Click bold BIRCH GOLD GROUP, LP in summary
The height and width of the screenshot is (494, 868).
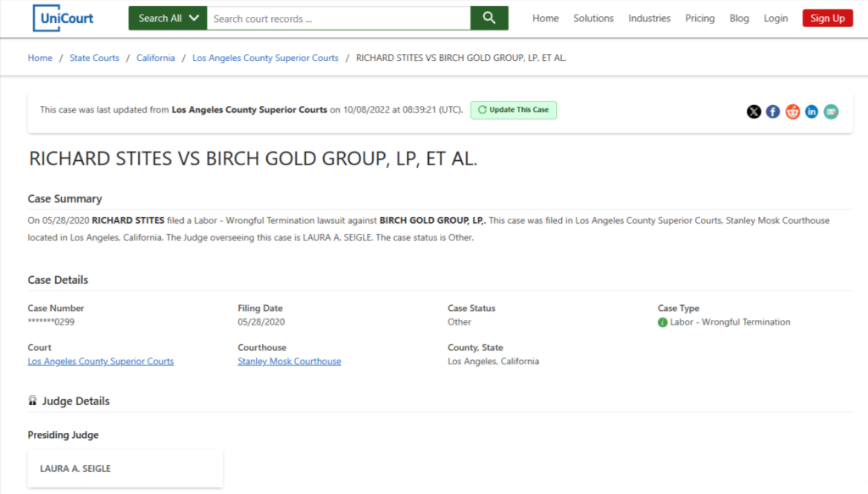pos(431,220)
